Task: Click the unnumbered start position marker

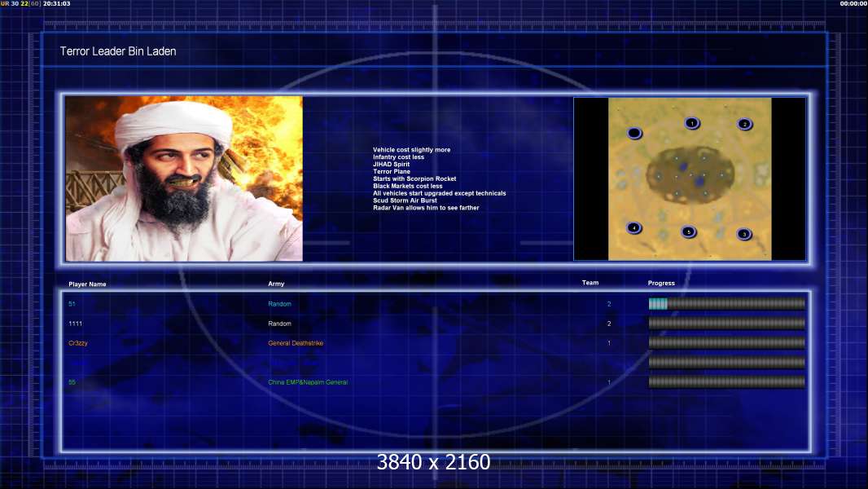Action: click(634, 133)
